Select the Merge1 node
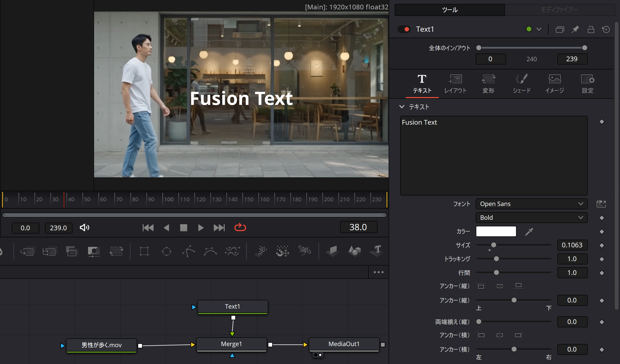 [x=231, y=344]
